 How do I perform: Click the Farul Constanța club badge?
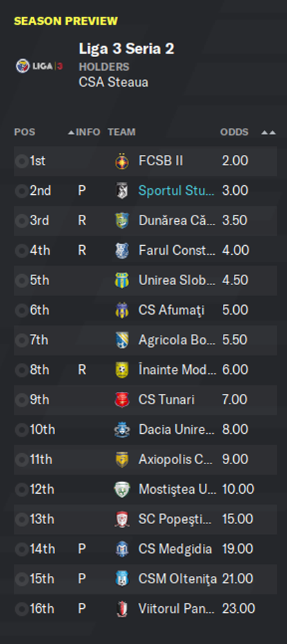click(122, 251)
